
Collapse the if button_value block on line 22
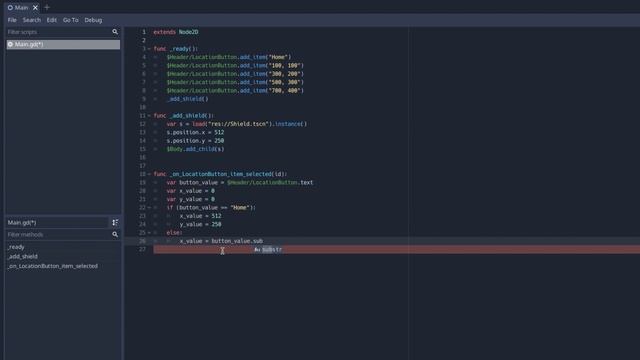(149, 207)
